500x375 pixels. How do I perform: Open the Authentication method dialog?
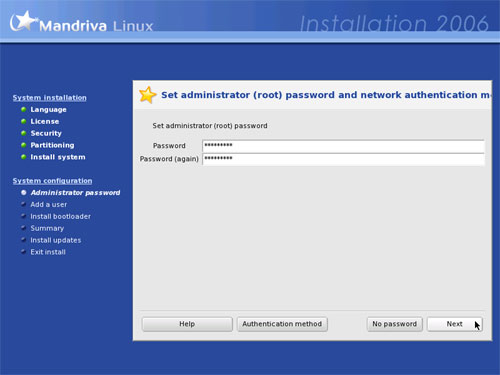[x=282, y=324]
